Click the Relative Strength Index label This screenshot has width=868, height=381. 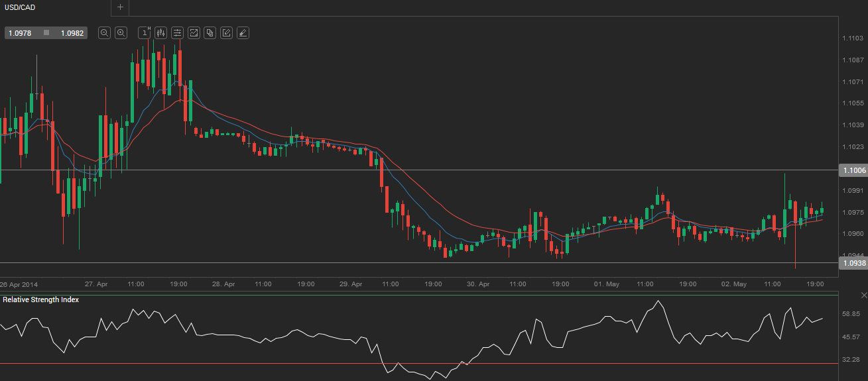[40, 299]
